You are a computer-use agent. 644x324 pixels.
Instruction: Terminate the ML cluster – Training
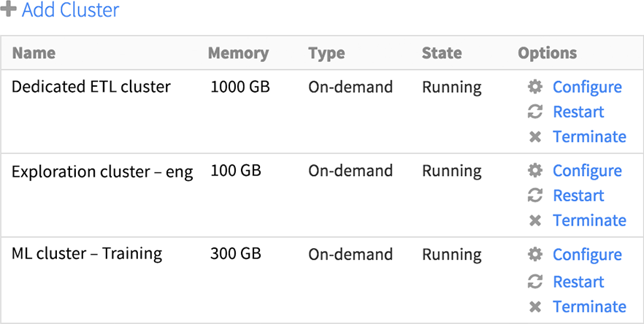pyautogui.click(x=589, y=306)
